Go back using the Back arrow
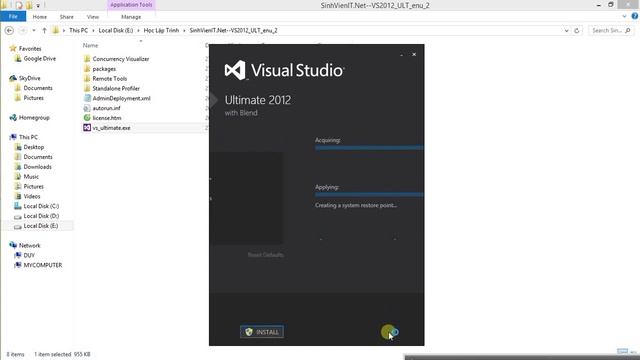 click(9, 31)
